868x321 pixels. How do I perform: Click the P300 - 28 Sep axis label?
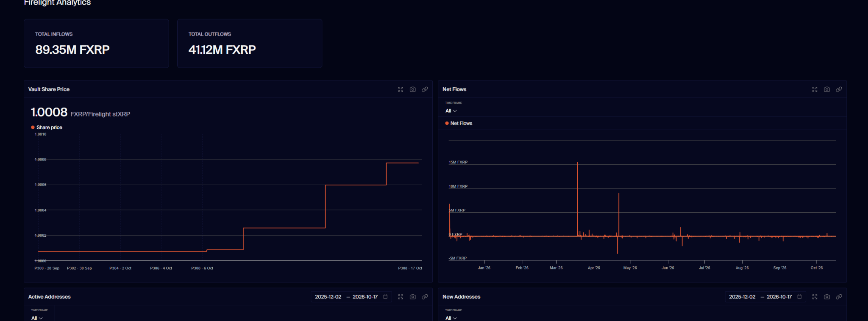(47, 268)
